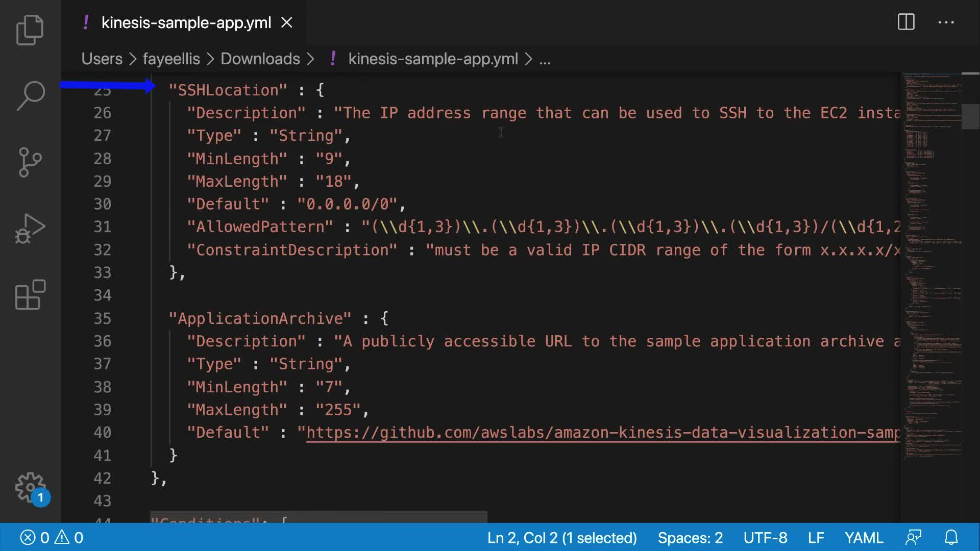Screen dimensions: 980x551
Task: Split the editor to the right
Action: [906, 22]
